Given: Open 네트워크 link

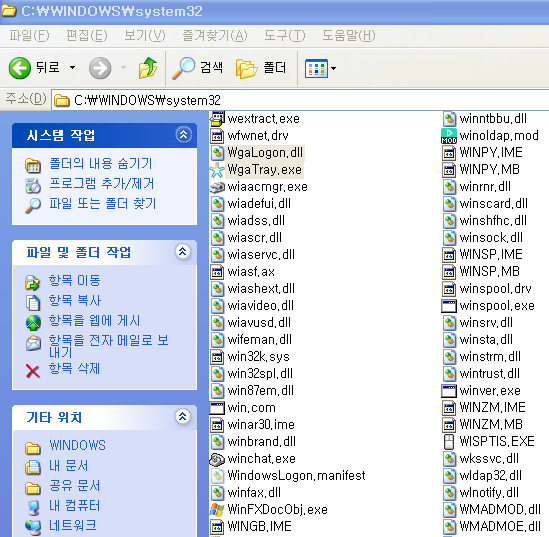Looking at the screenshot, I should [x=73, y=525].
